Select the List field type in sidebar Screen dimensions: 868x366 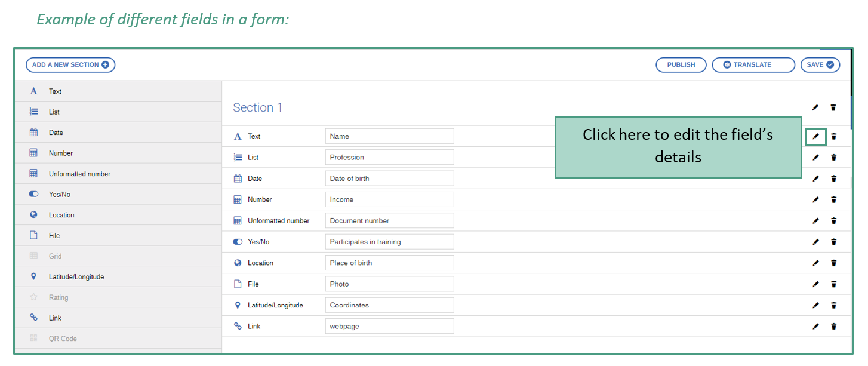(118, 112)
